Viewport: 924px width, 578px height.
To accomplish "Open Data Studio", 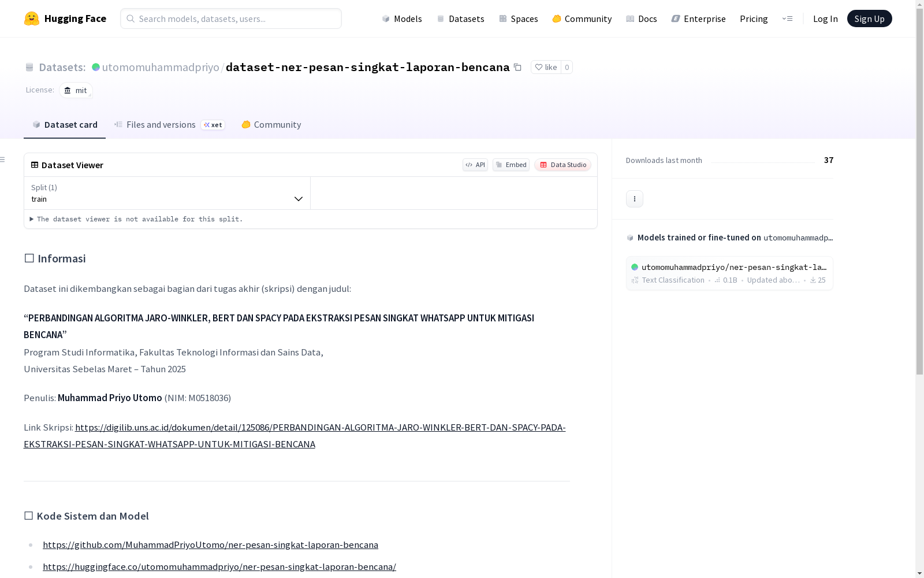I will 562,165.
